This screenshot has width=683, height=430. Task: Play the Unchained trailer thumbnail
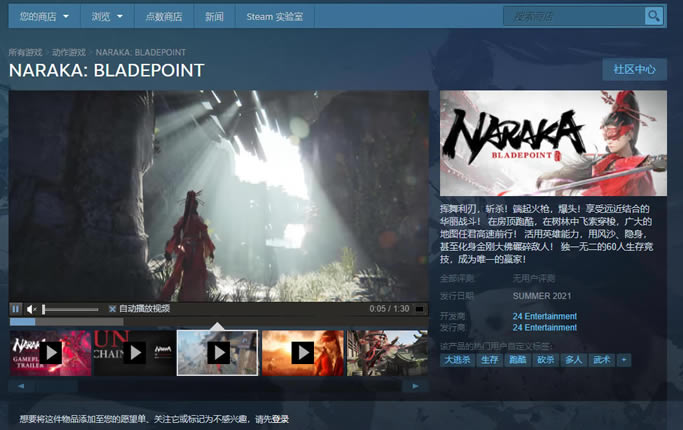135,353
